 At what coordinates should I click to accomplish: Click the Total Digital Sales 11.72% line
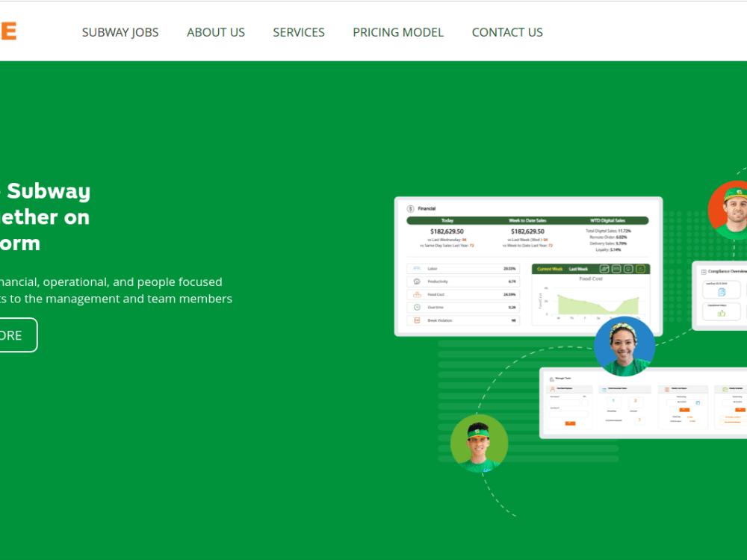point(608,231)
